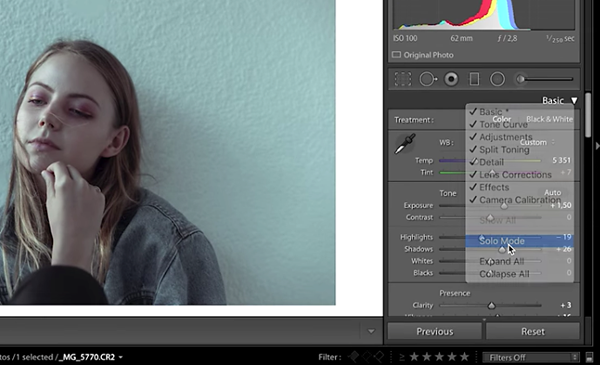600x365 pixels.
Task: Filter by first star rating
Action: [x=414, y=357]
